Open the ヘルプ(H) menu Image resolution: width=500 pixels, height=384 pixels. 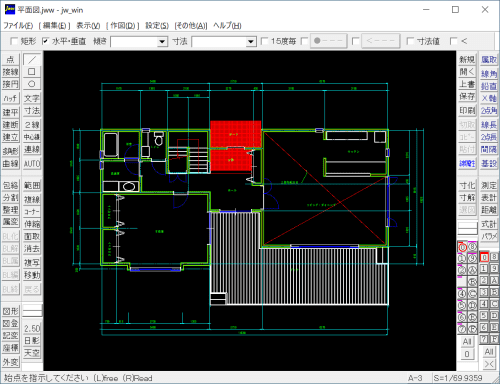point(227,26)
